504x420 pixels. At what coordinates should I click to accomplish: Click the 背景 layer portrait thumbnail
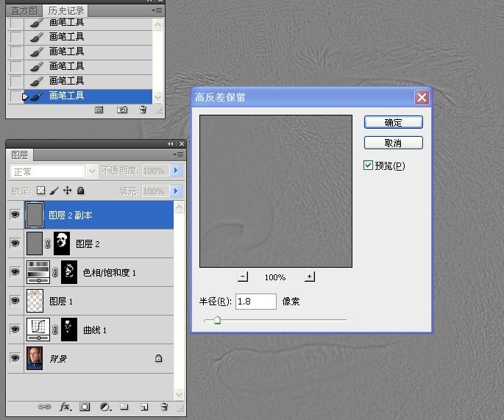[x=35, y=358]
